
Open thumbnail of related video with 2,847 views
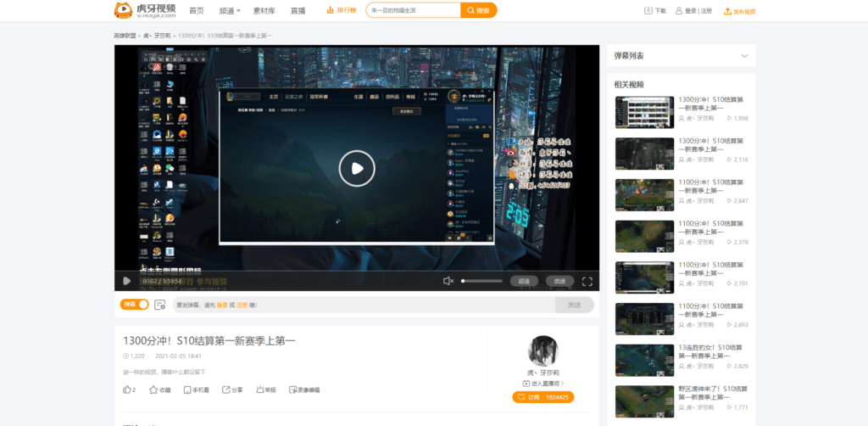click(644, 195)
